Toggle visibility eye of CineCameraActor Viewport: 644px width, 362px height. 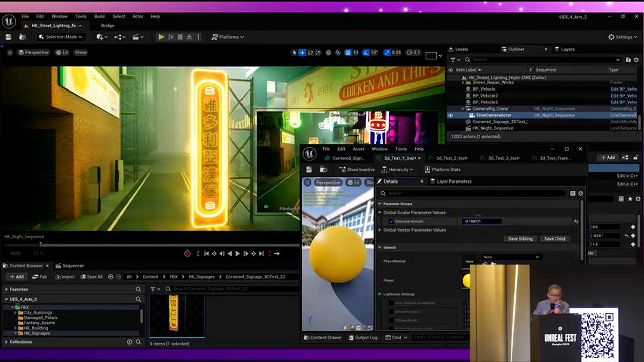click(x=450, y=115)
